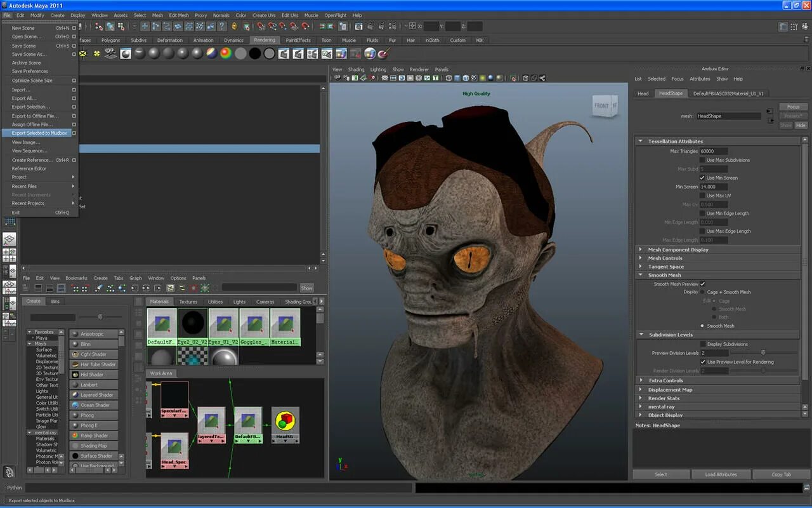Image resolution: width=812 pixels, height=508 pixels.
Task: Collapse the mental ray tree category
Action: 29,433
